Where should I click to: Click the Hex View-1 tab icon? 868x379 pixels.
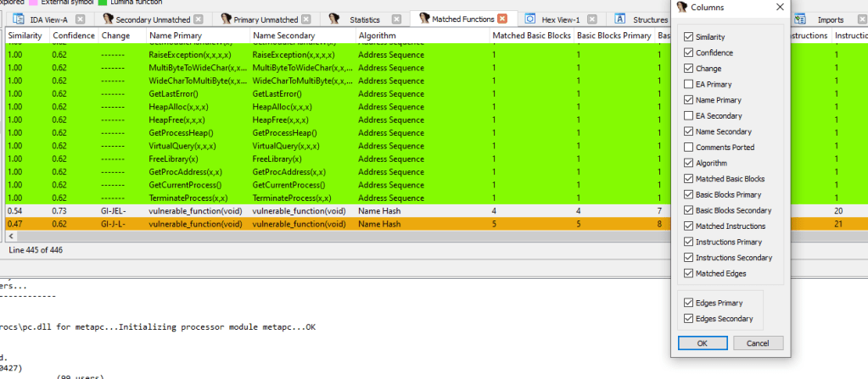[x=530, y=19]
